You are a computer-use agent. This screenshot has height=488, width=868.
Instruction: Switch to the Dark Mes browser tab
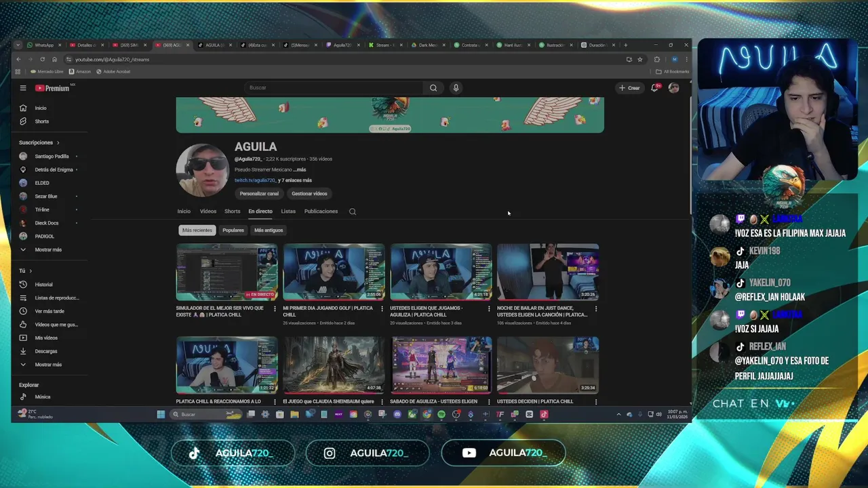tap(427, 45)
